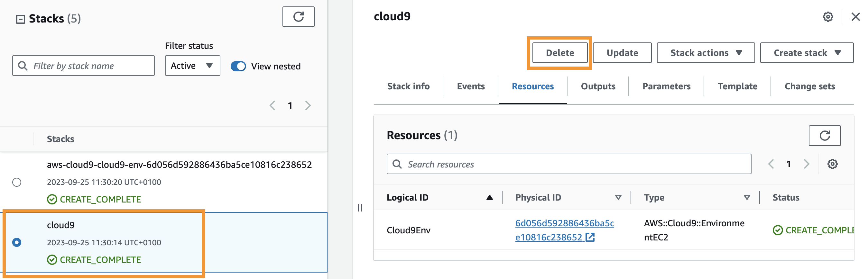
Task: Click the Update button
Action: [x=622, y=53]
